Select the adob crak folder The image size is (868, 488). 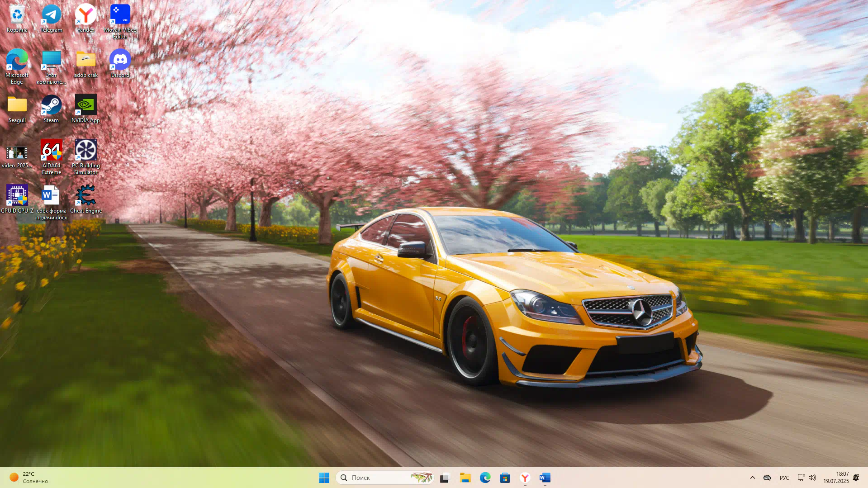85,64
